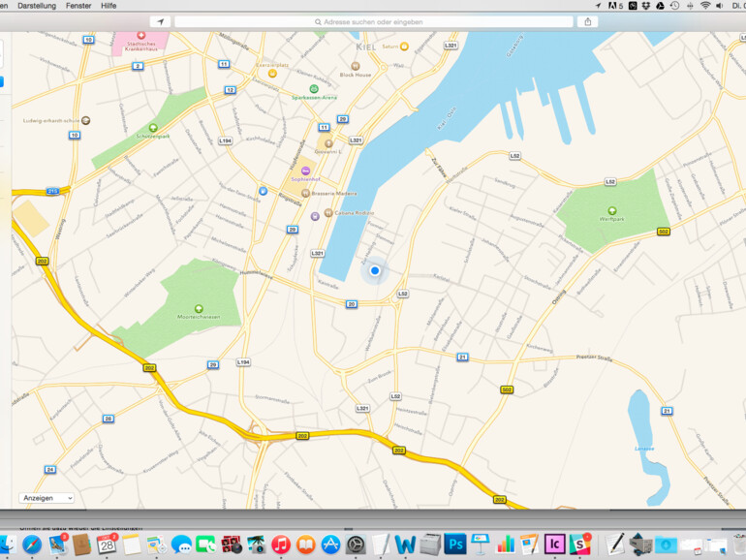Select the Wolfpark green tree marker

point(611,210)
